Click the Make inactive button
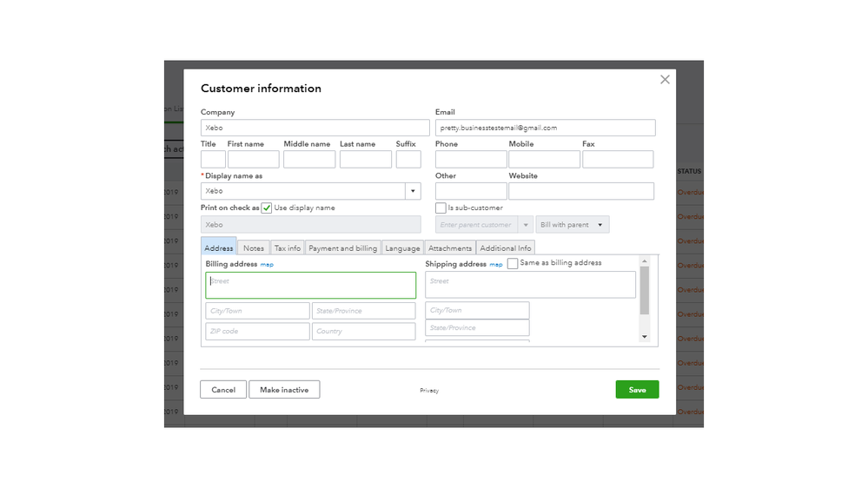This screenshot has height=488, width=868. click(x=284, y=390)
